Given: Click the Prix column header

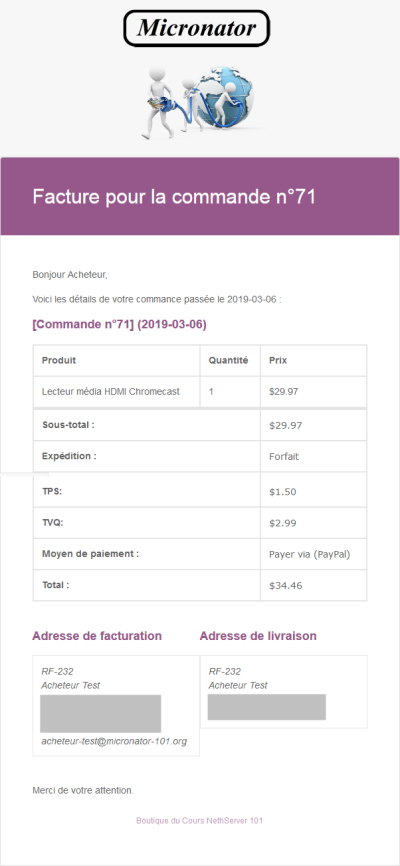Looking at the screenshot, I should click(278, 361).
